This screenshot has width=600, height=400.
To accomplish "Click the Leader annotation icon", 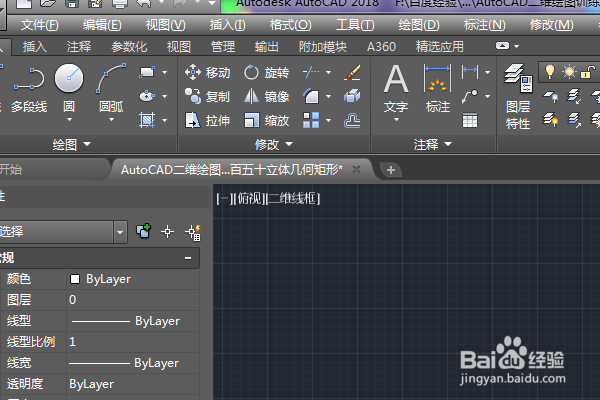I will click(x=470, y=96).
